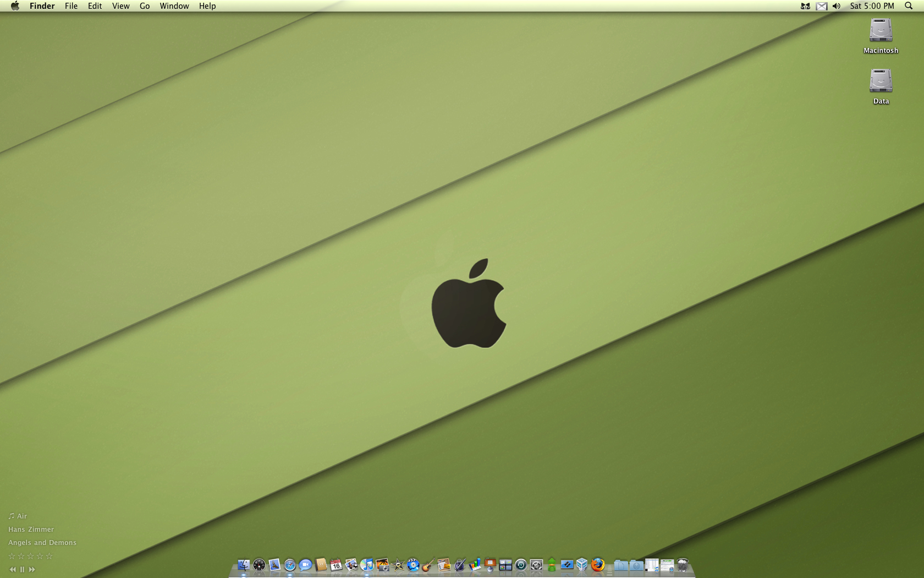Open the Edit menu
Viewport: 924px width, 578px height.
(x=95, y=6)
